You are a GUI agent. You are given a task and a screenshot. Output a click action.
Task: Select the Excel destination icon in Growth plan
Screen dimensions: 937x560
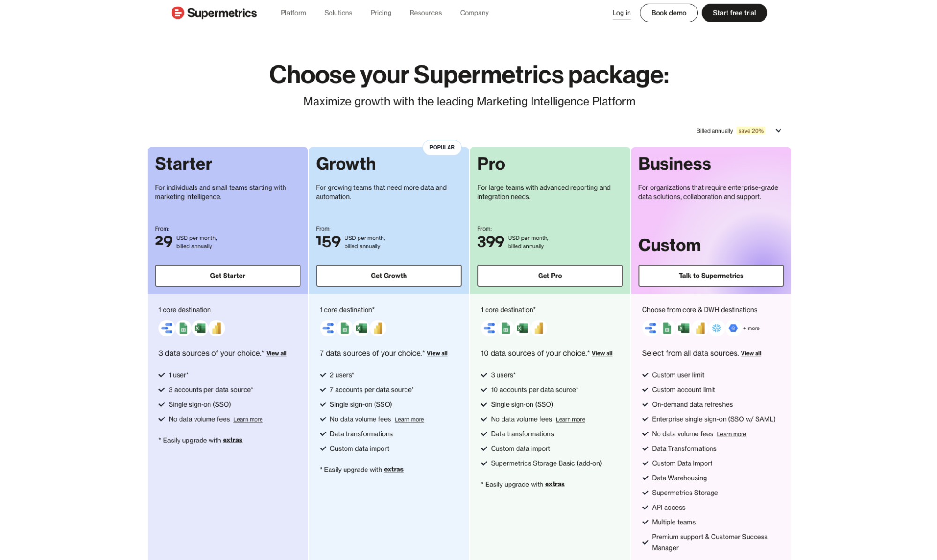(x=361, y=328)
